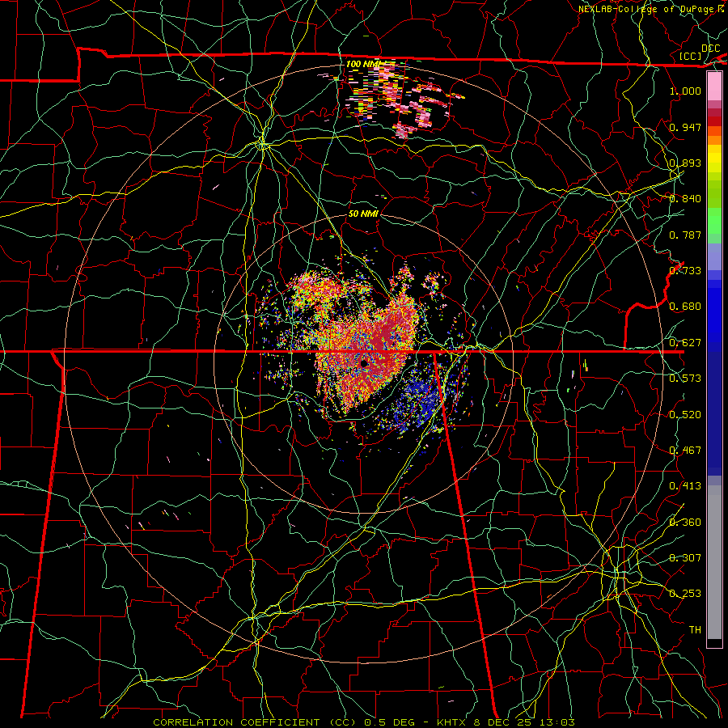Click the Correlation Coefficient KHTX caption at the bottom

364,722
